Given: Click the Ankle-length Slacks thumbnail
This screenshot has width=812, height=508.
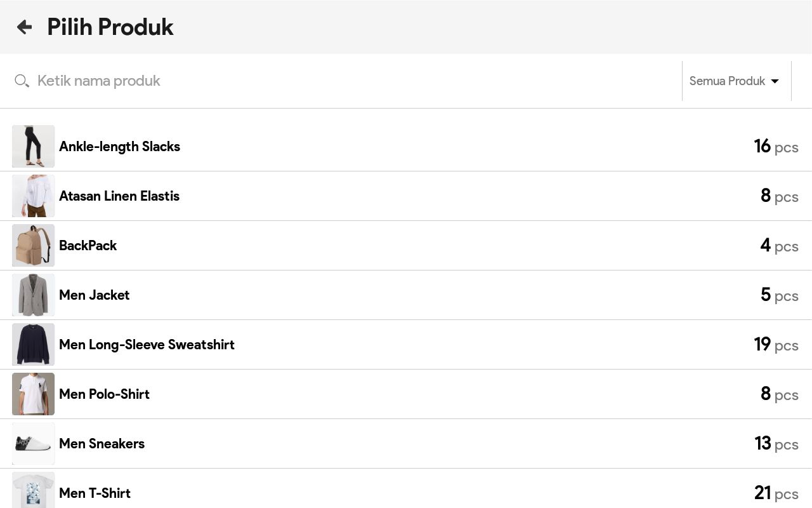Looking at the screenshot, I should [x=33, y=146].
